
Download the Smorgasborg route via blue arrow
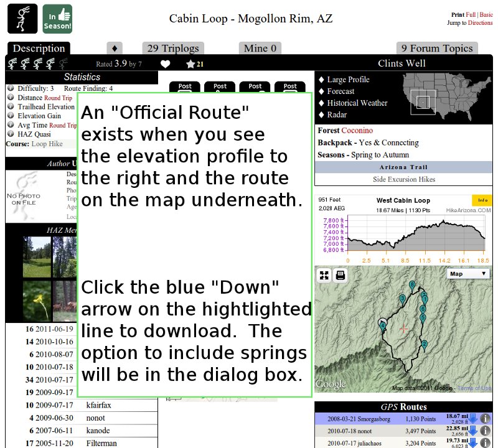coord(472,419)
